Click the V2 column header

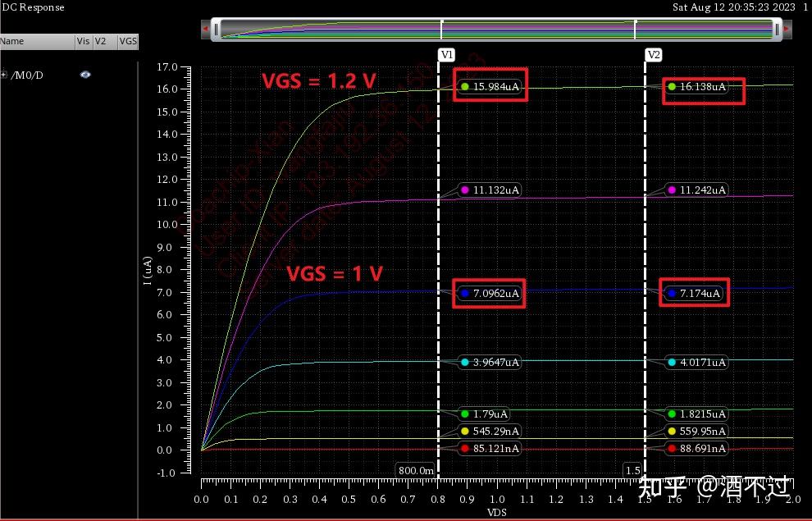100,41
